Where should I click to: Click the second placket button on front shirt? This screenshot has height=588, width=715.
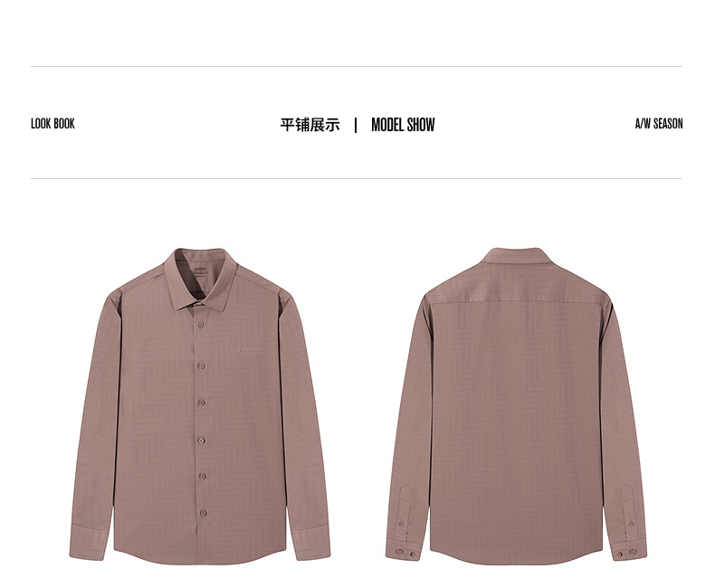(201, 366)
